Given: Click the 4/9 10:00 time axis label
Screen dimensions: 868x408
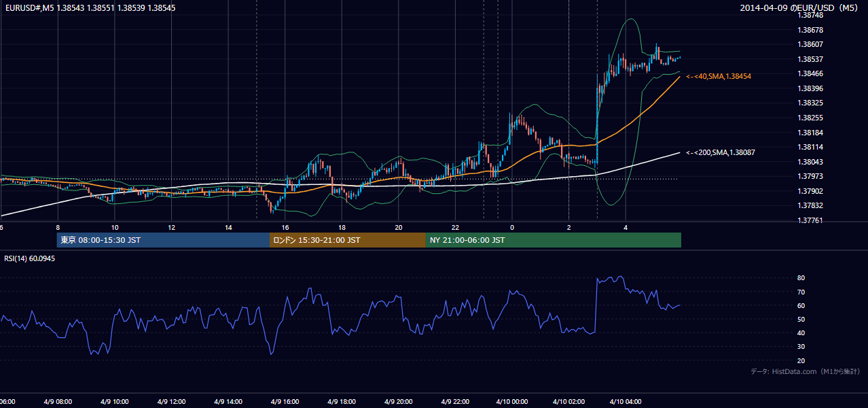Looking at the screenshot, I should tap(115, 401).
